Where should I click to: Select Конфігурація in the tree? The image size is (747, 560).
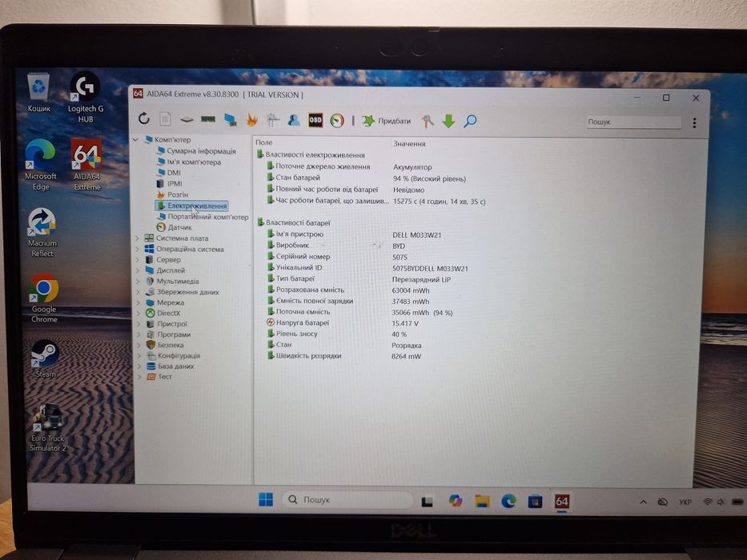(174, 356)
